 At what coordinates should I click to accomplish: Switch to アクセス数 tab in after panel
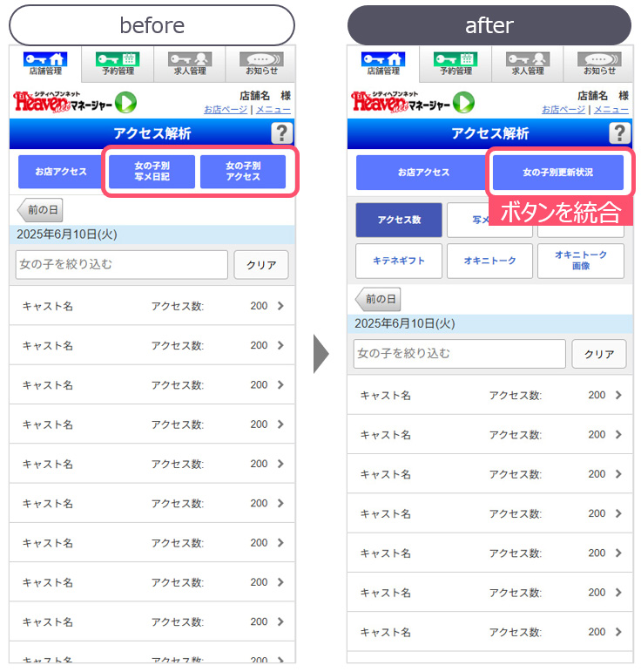click(x=399, y=220)
